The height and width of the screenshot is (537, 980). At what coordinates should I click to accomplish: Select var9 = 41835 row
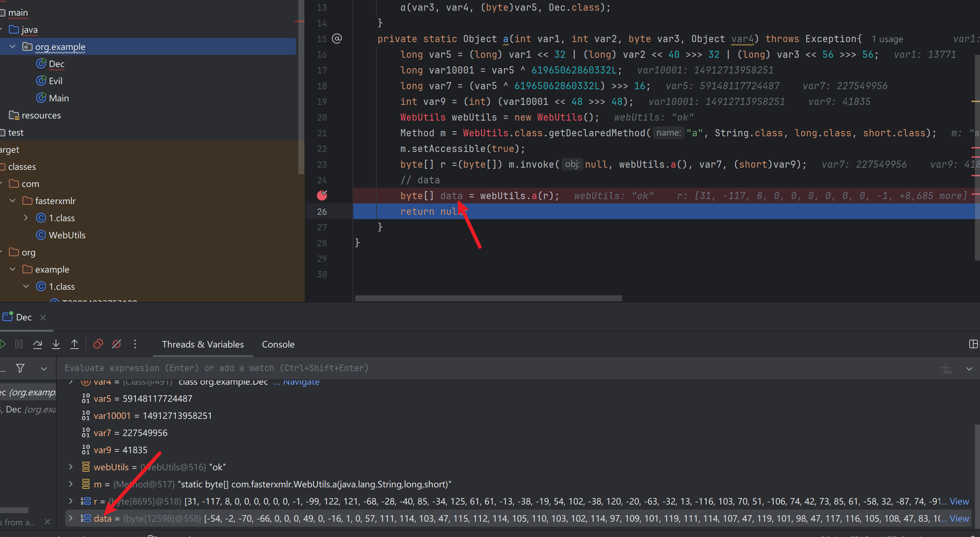point(517,450)
